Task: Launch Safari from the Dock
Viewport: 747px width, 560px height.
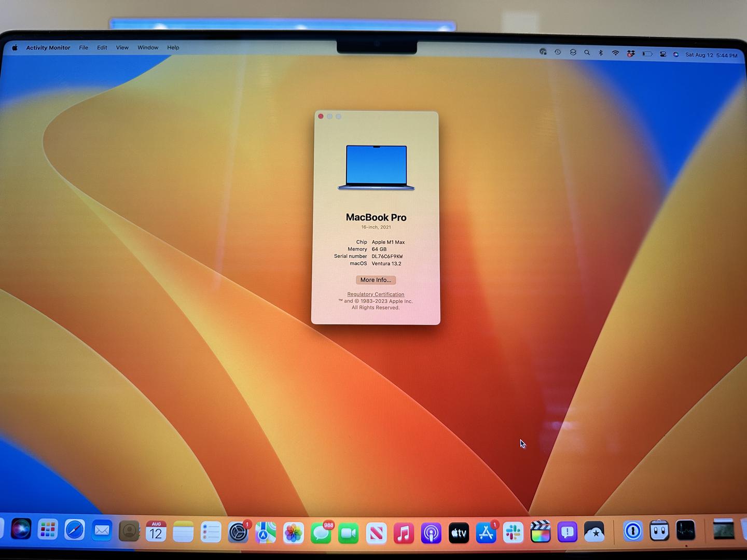Action: point(75,530)
